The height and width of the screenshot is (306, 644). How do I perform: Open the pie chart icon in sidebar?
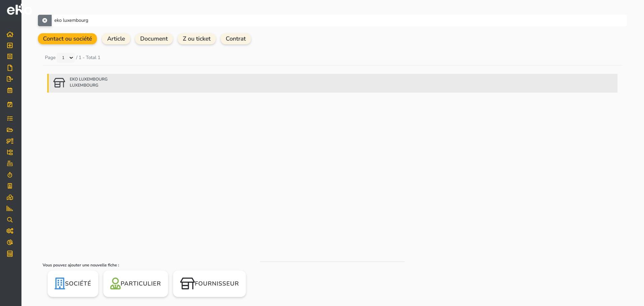click(x=10, y=242)
